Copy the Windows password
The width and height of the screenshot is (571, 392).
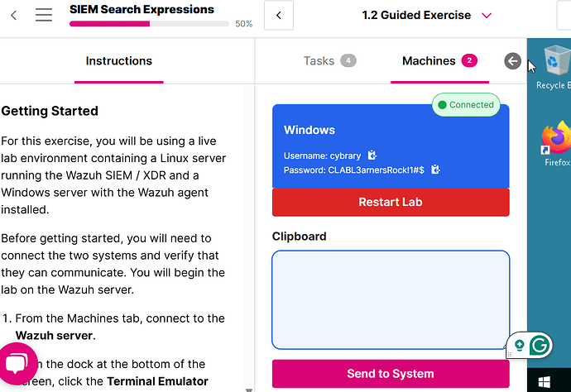(x=435, y=170)
